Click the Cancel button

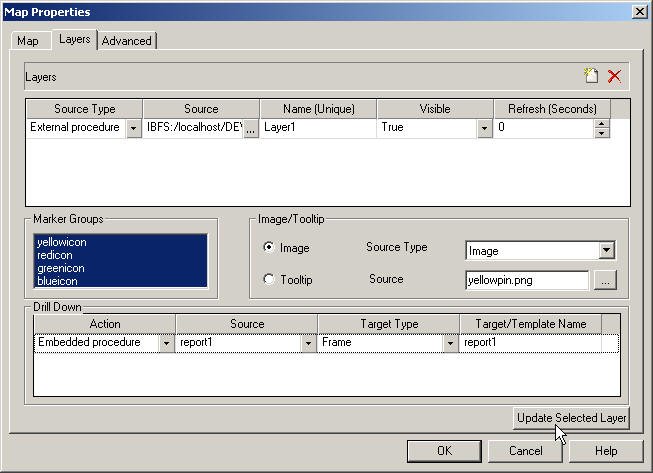point(525,451)
